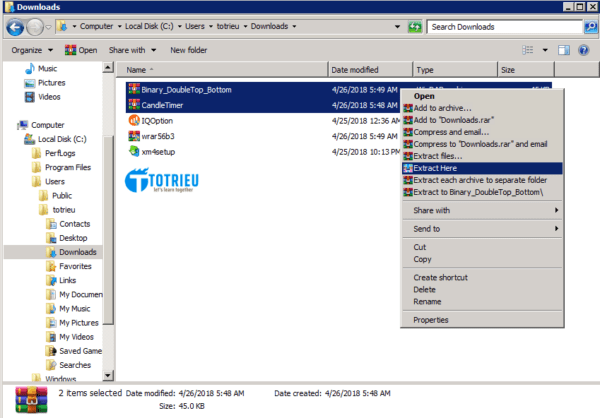This screenshot has height=418, width=600.
Task: Select Pictures library in the sidebar
Action: [45, 83]
